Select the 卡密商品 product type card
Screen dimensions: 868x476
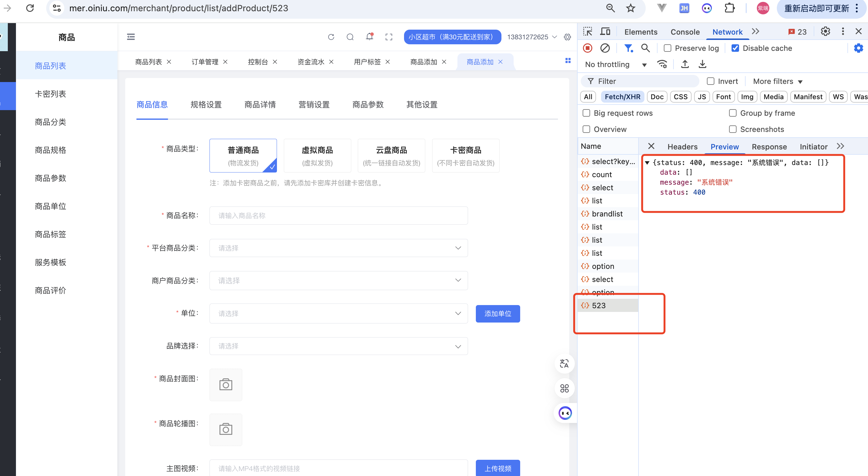(x=465, y=156)
